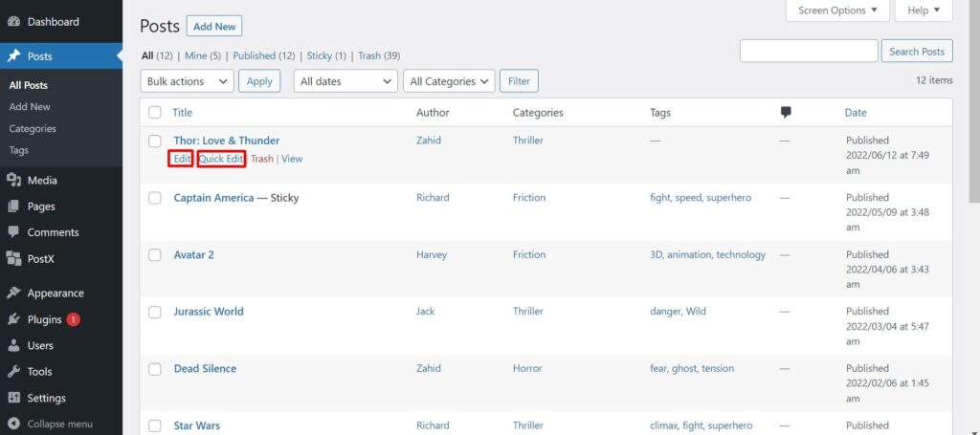Click the Pages icon in sidebar

(x=13, y=207)
